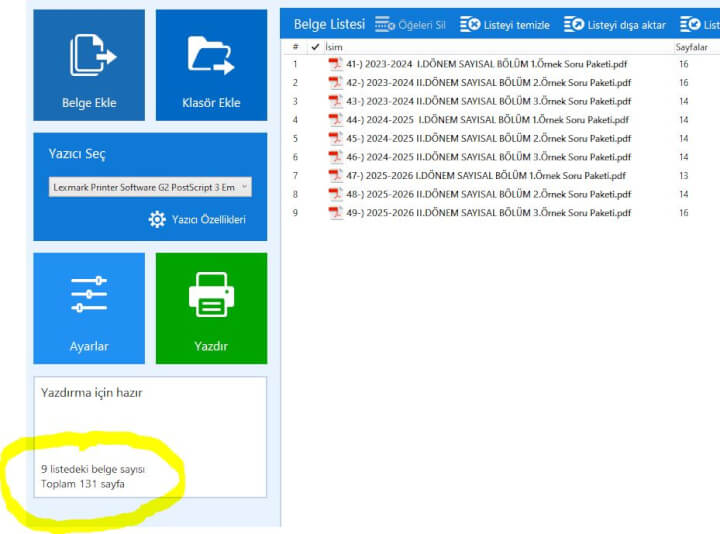Select file name 47-) 2025-2026 I.DÖNEM SAYISAL BÖLÜM
Viewport: 720px width, 534px height.
[486, 176]
